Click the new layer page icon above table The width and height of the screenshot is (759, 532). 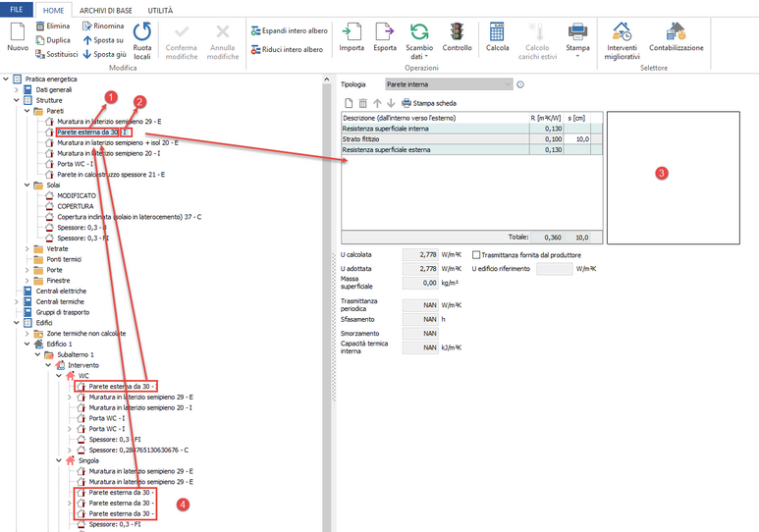[349, 103]
